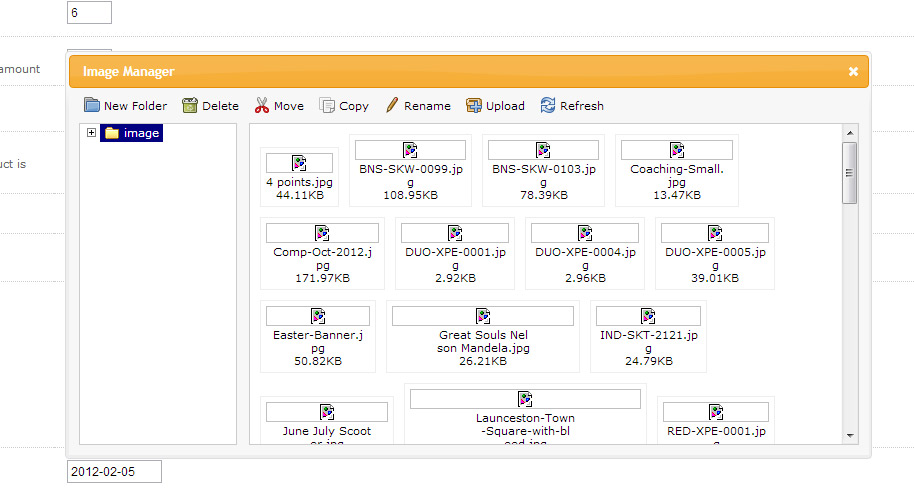Click the Refresh label in toolbar
The width and height of the screenshot is (914, 492).
click(582, 106)
